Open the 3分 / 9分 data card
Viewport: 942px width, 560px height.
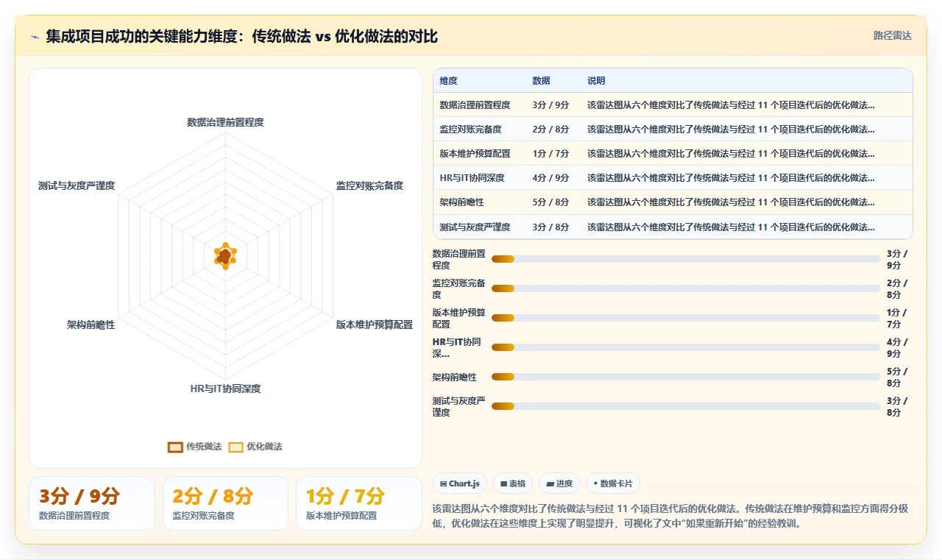[x=92, y=503]
